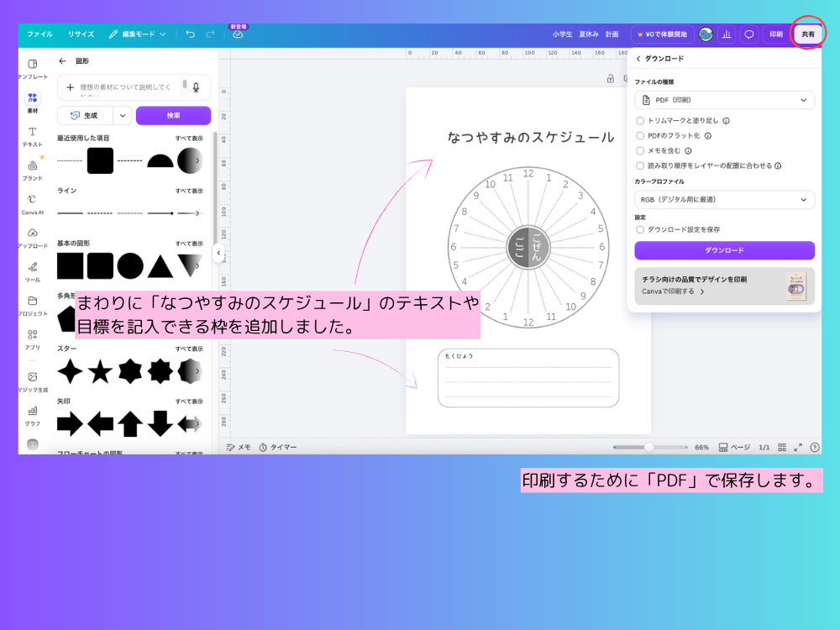Click the fullscreen expand icon
This screenshot has width=840, height=630.
click(798, 448)
